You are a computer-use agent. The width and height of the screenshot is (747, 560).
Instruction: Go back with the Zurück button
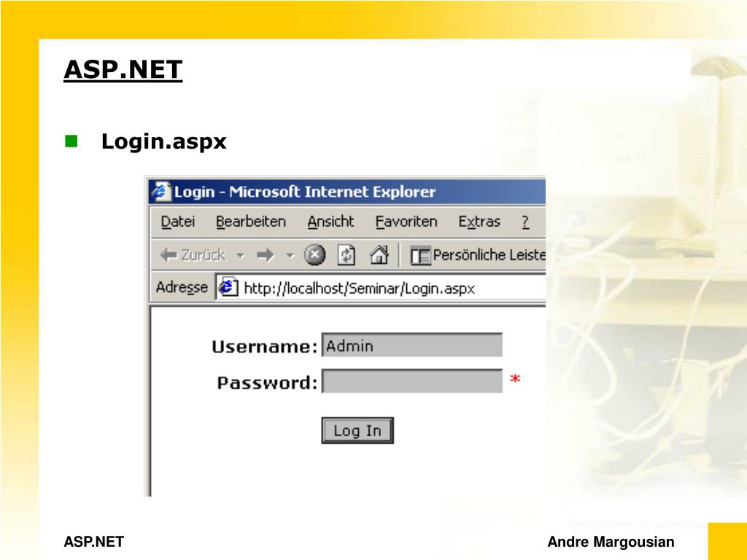tap(193, 255)
